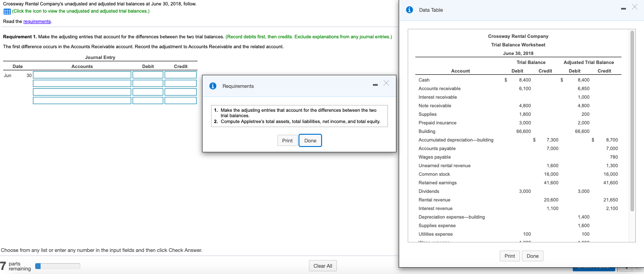Click the Requirements dialog info icon
This screenshot has height=274, width=644.
pyautogui.click(x=213, y=86)
